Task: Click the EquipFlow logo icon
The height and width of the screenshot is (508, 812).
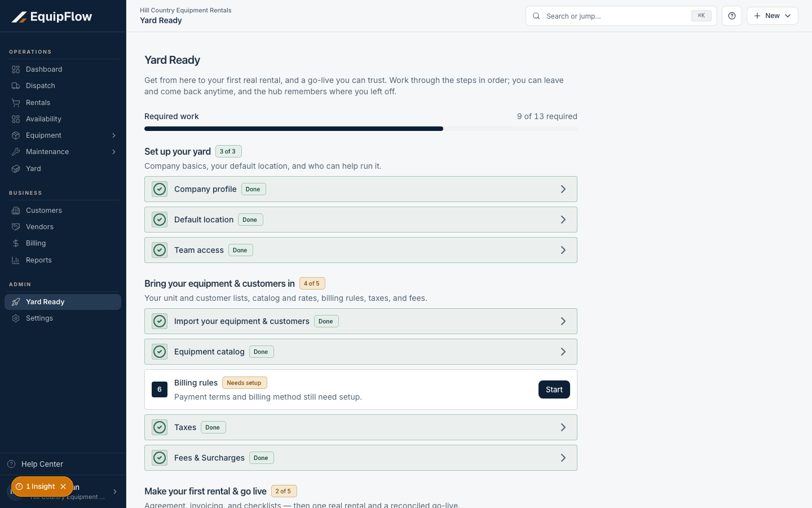Action: (x=19, y=17)
